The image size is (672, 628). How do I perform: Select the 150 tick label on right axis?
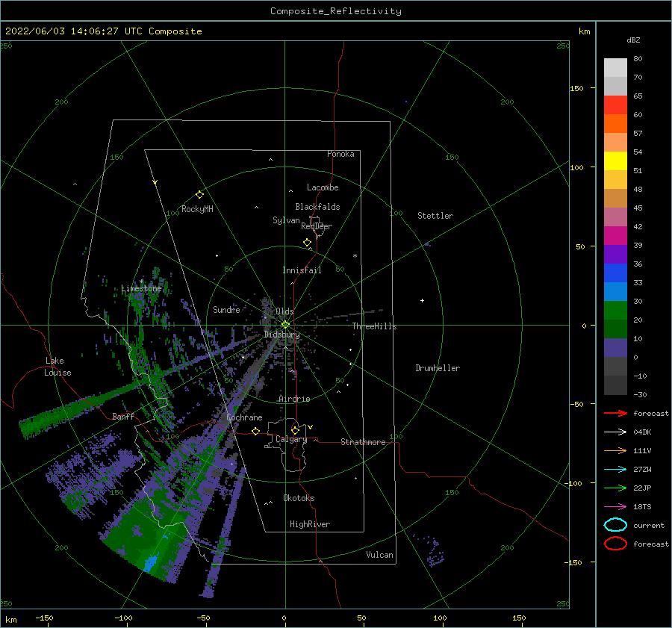point(576,88)
